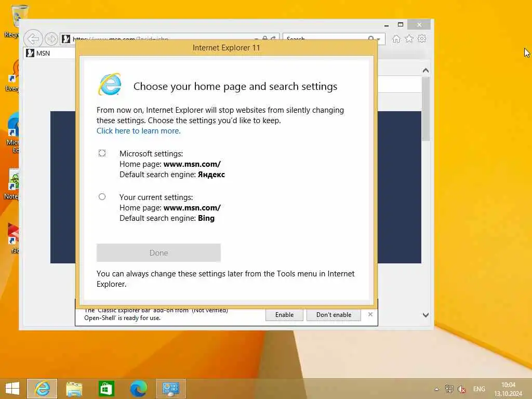Viewport: 532px width, 399px height.
Task: Select the Your current settings radio option
Action: (102, 196)
